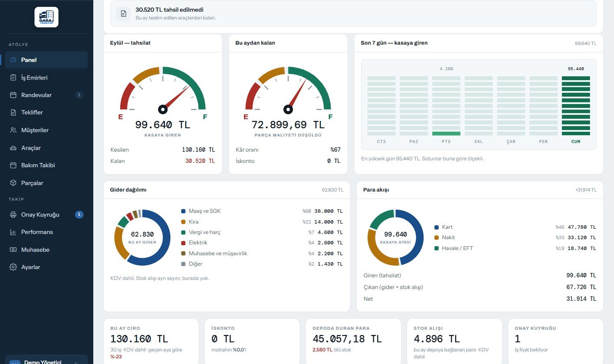614x364 pixels.
Task: Click the Çıkan "67.726 TL" value
Action: pos(581,287)
